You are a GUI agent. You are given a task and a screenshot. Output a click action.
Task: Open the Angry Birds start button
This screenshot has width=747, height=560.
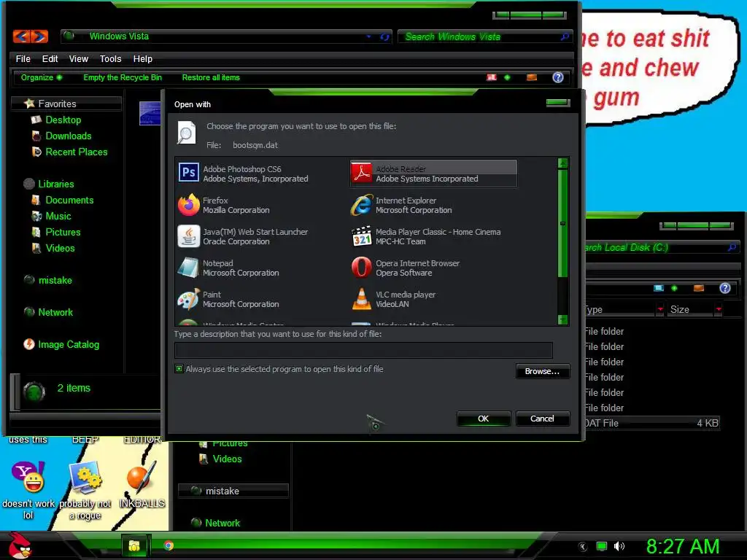(x=20, y=545)
